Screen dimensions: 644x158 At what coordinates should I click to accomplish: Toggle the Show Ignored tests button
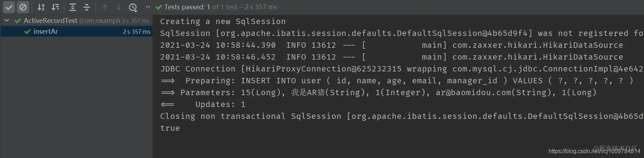tap(23, 7)
